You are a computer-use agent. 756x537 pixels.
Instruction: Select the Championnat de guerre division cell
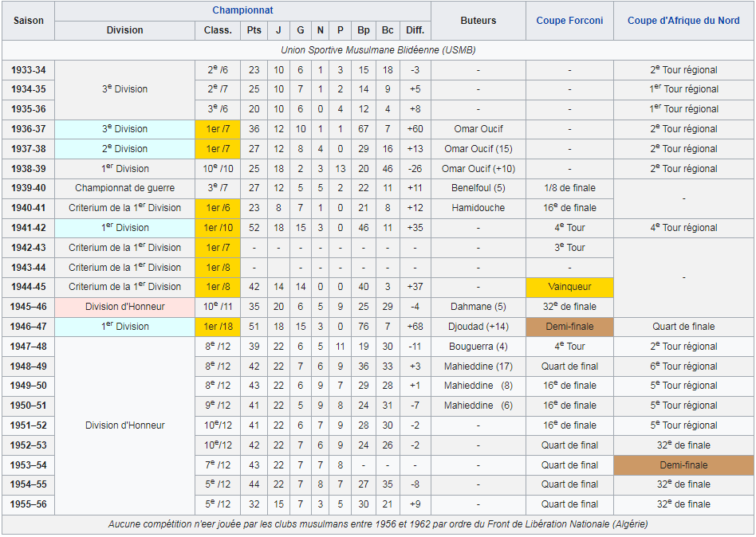(125, 188)
